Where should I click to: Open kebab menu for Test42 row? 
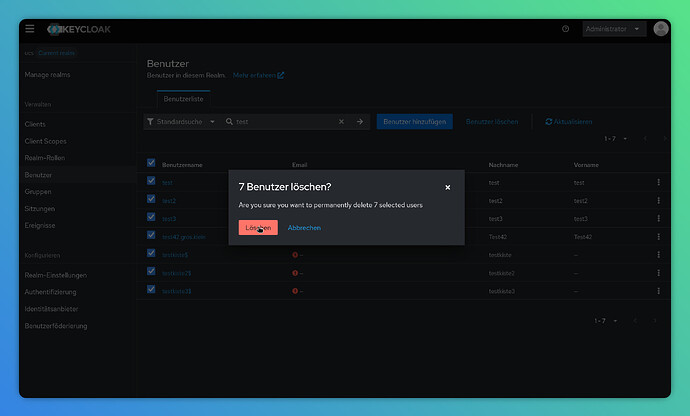pos(658,236)
